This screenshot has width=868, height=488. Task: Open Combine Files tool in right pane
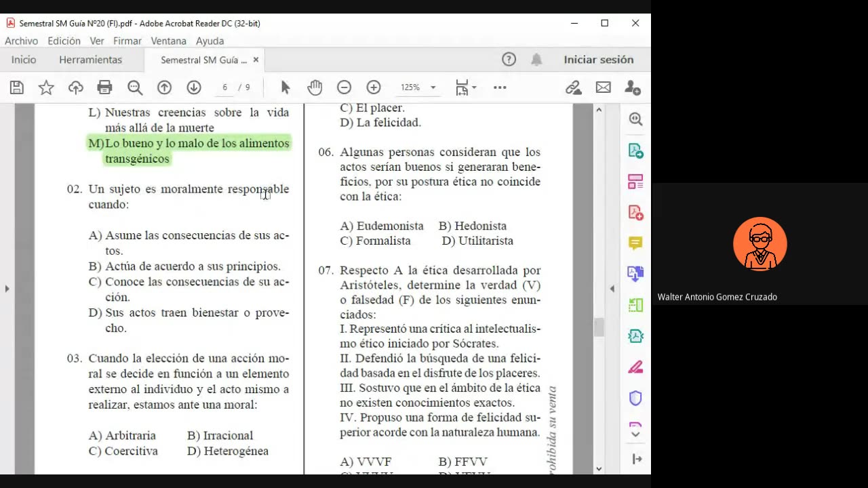(x=635, y=274)
